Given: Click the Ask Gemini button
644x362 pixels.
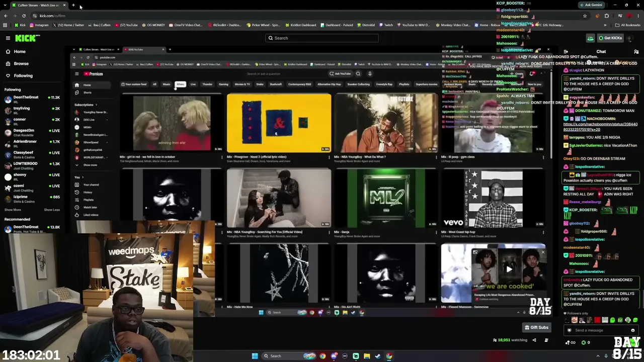Looking at the screenshot, I should pos(591,5).
